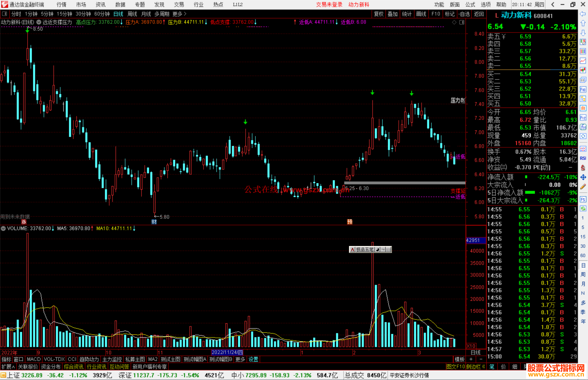
Task: Open the red trend line chart icon
Action: [x=583, y=61]
